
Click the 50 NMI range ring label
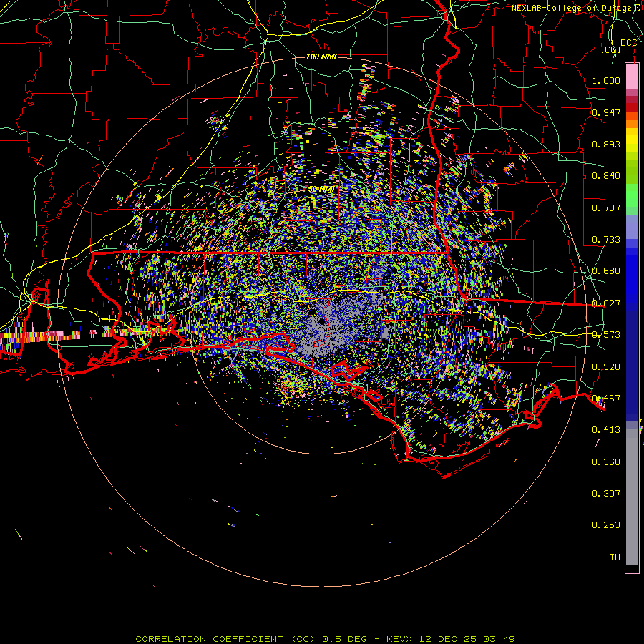321,190
